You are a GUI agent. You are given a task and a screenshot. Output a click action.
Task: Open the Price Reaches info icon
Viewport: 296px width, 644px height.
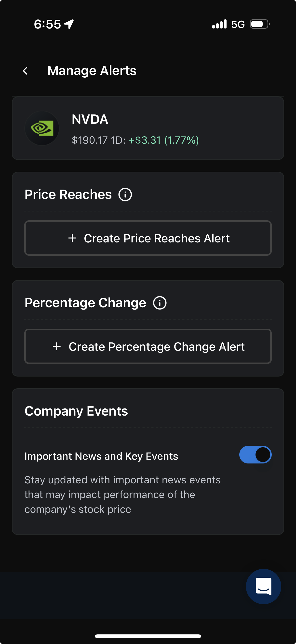tap(125, 195)
